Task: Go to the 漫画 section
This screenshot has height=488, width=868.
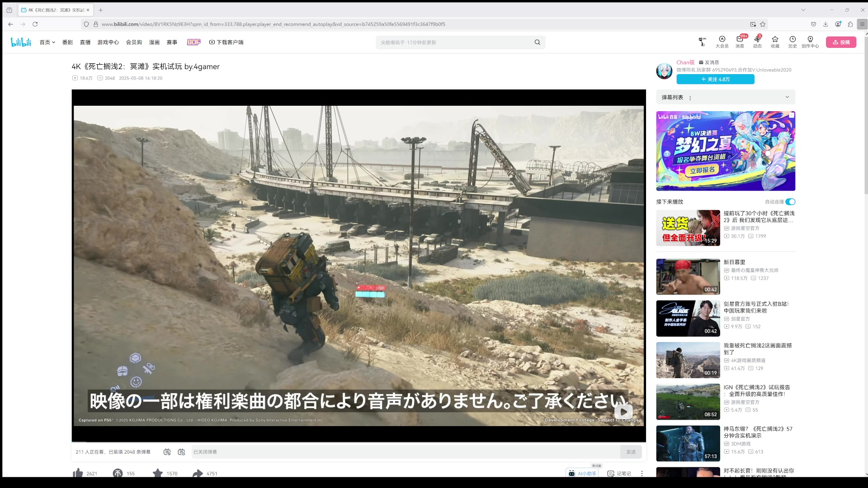Action: point(154,42)
